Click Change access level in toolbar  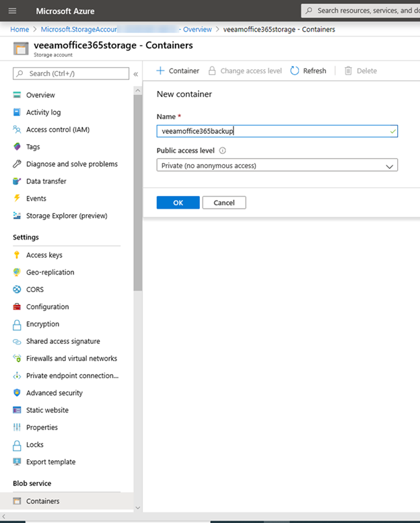point(245,71)
